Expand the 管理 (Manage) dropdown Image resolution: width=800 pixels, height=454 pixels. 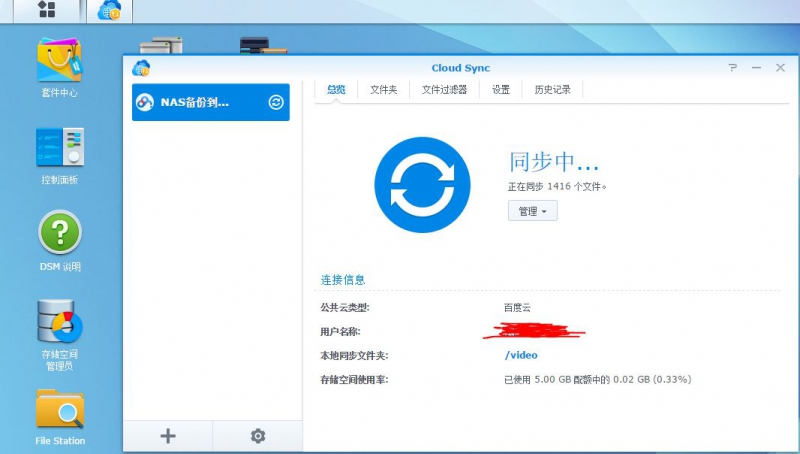(532, 211)
